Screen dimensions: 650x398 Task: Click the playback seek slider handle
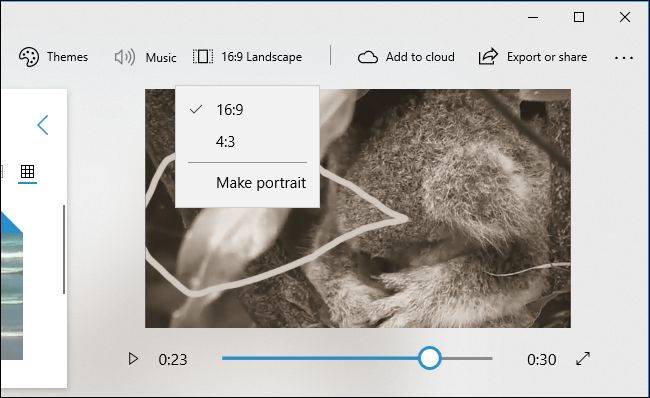[x=429, y=358]
